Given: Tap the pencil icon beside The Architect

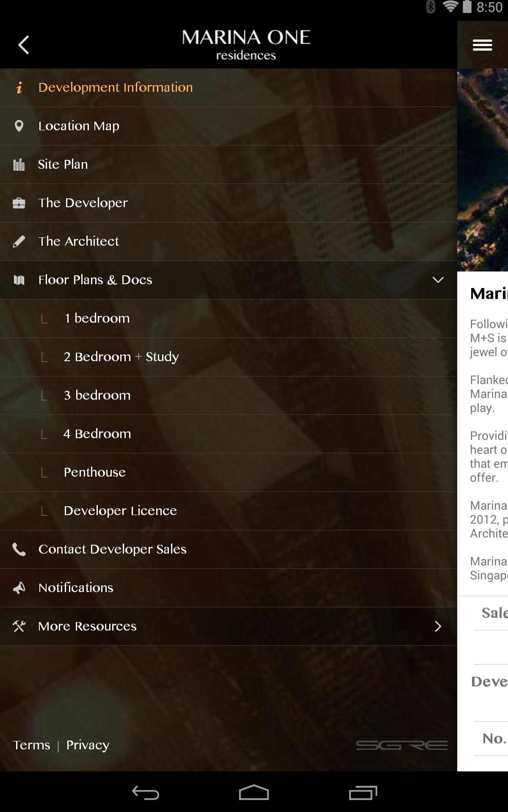Looking at the screenshot, I should 19,241.
